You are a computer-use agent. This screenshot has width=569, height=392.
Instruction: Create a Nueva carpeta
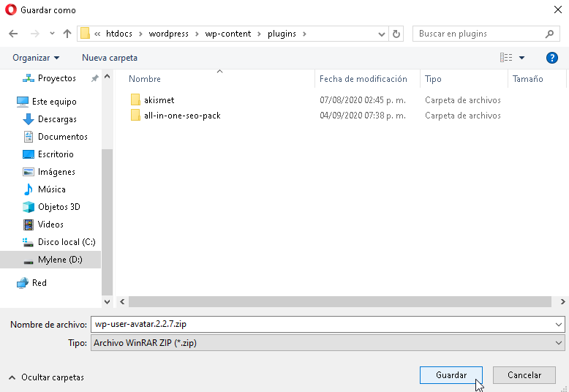point(110,58)
